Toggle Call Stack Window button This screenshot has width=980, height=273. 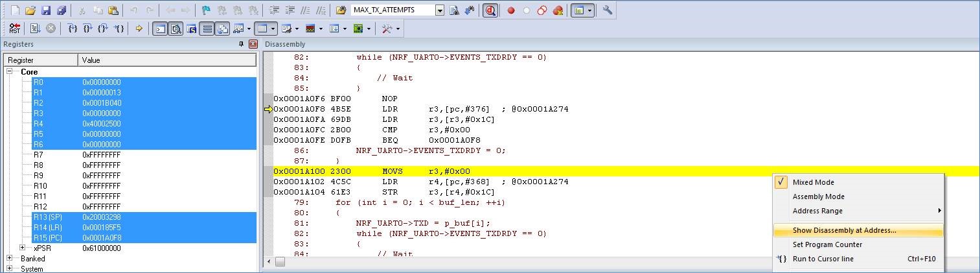click(x=222, y=29)
